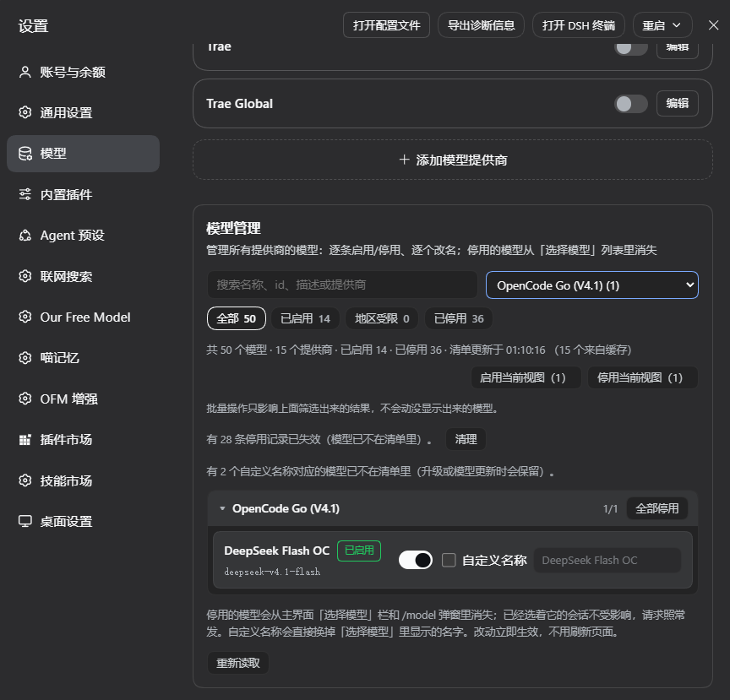Image resolution: width=730 pixels, height=700 pixels.
Task: Click the plus icon in 添加模型提供商
Action: [x=404, y=160]
